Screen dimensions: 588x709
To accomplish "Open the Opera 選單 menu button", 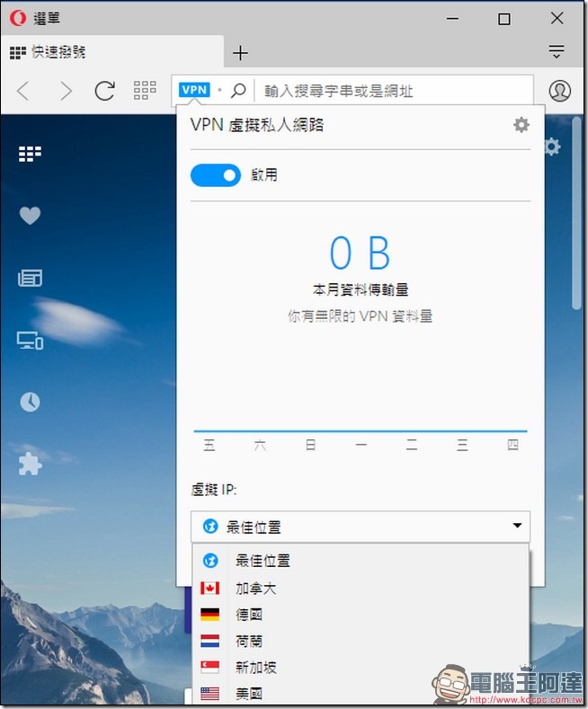I will 35,18.
